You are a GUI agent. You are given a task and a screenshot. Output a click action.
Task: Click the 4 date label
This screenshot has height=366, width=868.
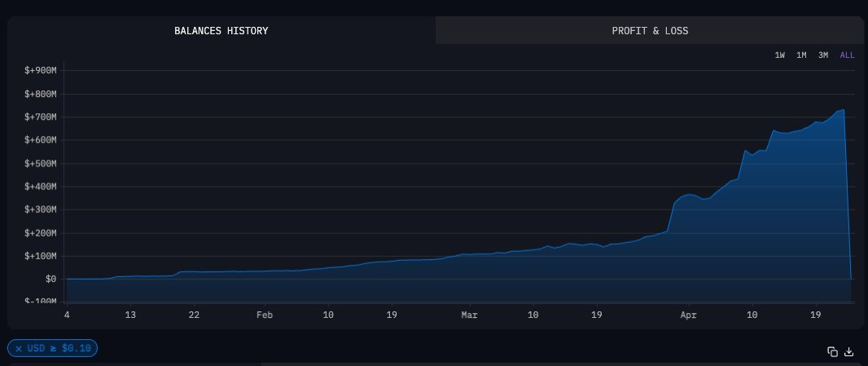pyautogui.click(x=67, y=315)
